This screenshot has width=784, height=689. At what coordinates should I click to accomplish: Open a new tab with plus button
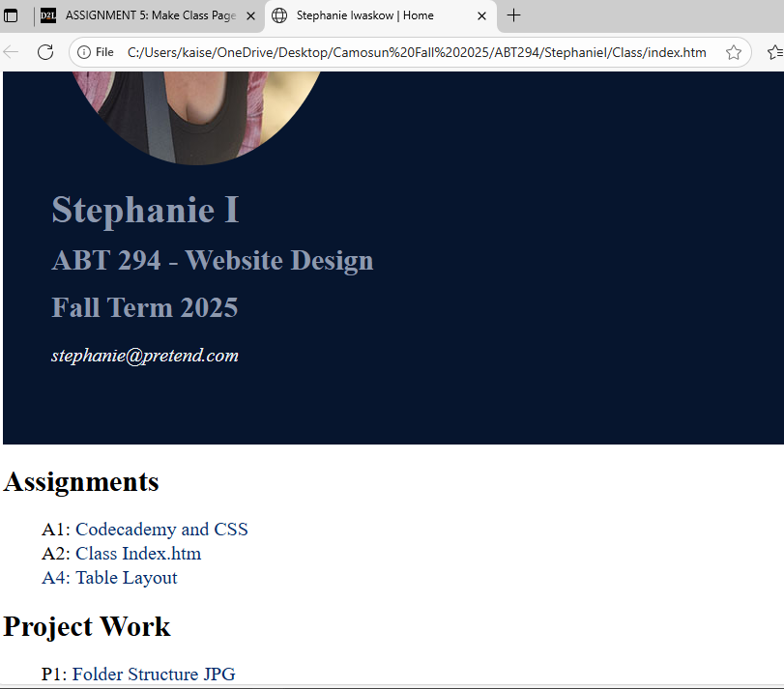point(514,15)
